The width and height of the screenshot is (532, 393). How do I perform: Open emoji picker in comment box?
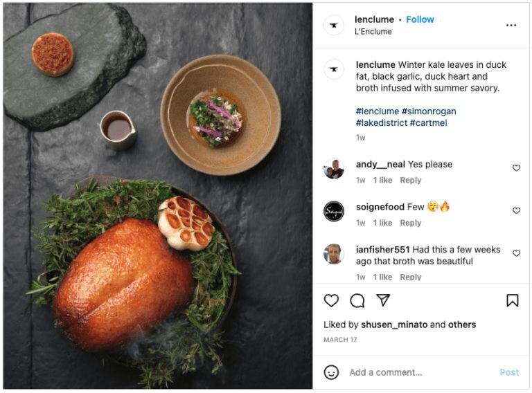[332, 372]
